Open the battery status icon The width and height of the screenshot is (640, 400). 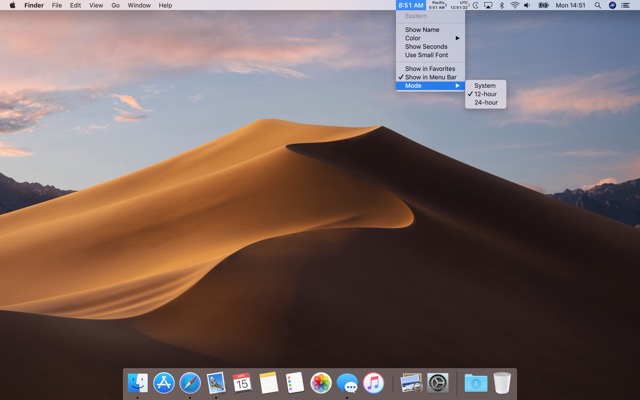(543, 5)
